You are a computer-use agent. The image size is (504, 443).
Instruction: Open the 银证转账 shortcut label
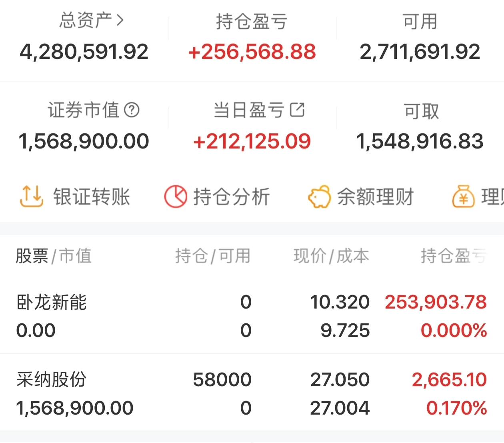[x=92, y=197]
